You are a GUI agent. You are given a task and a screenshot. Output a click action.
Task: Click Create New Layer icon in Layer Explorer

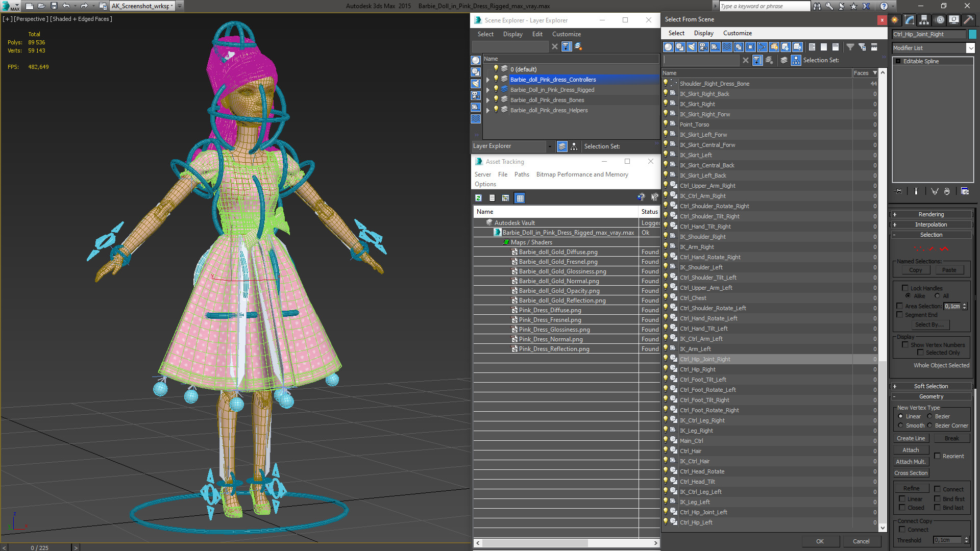pyautogui.click(x=578, y=46)
